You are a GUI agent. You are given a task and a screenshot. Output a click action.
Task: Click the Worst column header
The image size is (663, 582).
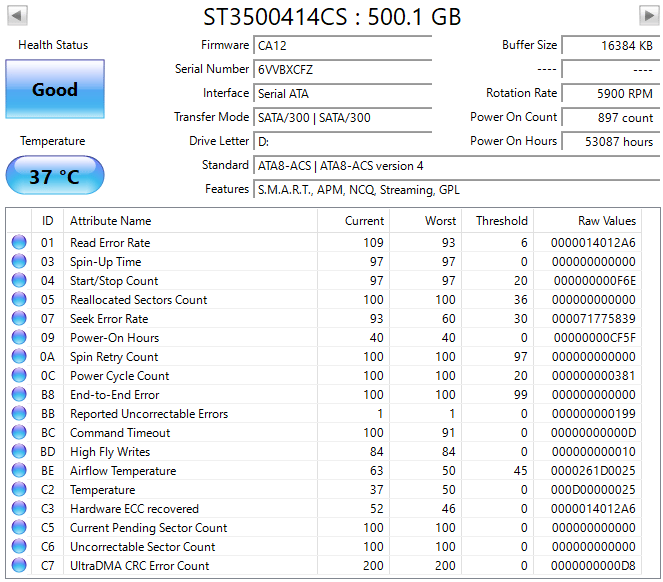[x=425, y=221]
